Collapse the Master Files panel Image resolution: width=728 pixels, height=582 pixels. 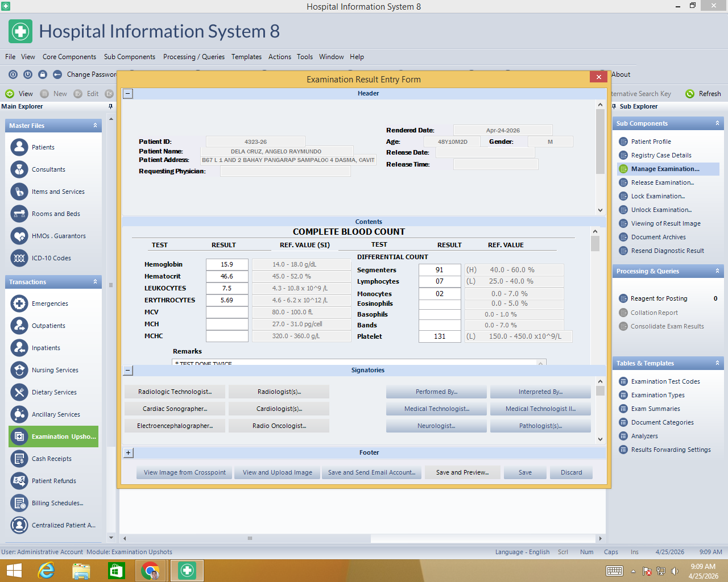pyautogui.click(x=95, y=126)
